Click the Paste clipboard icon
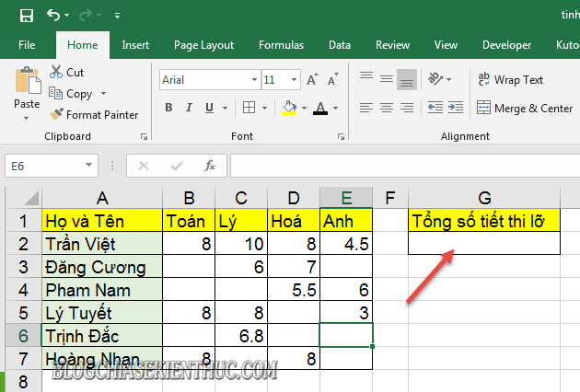 (x=28, y=81)
